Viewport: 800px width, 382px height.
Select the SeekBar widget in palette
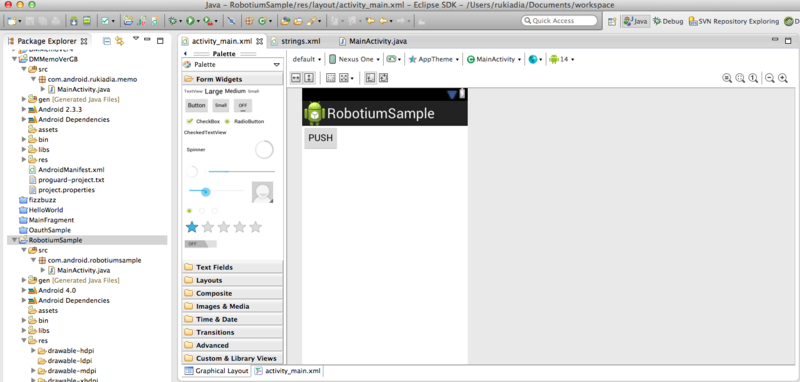[x=216, y=191]
